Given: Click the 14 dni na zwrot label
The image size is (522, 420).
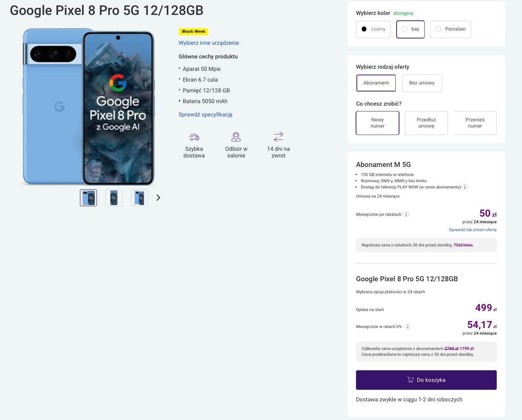Looking at the screenshot, I should (x=279, y=152).
